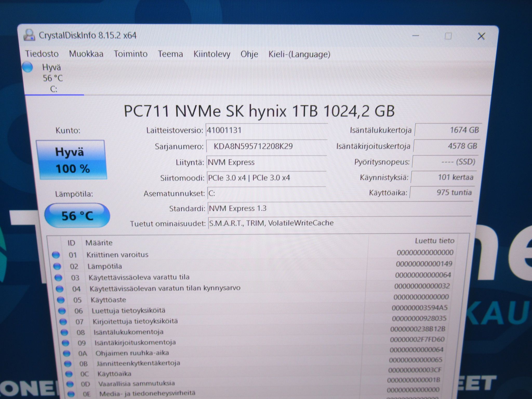
Task: Click the Hyvä 100 % health status button
Action: click(72, 160)
